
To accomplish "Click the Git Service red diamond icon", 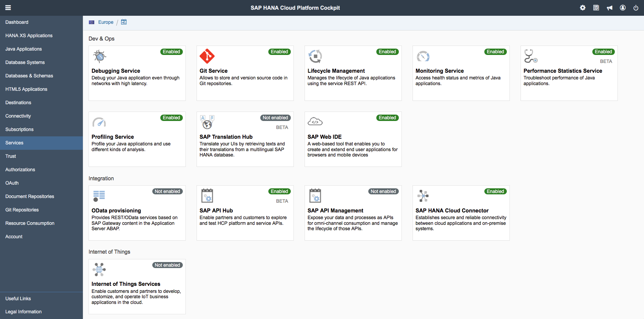I will tap(207, 56).
